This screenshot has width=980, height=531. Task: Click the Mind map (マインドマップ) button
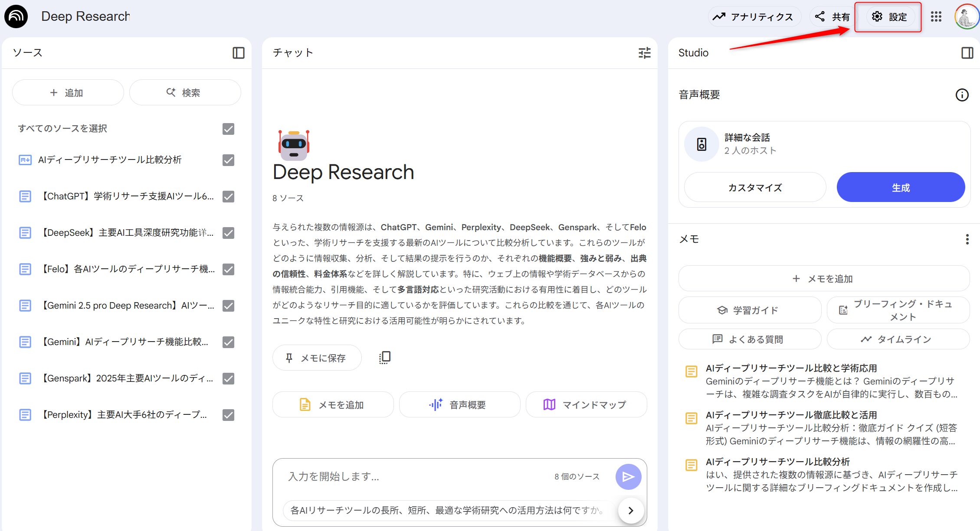click(x=586, y=404)
